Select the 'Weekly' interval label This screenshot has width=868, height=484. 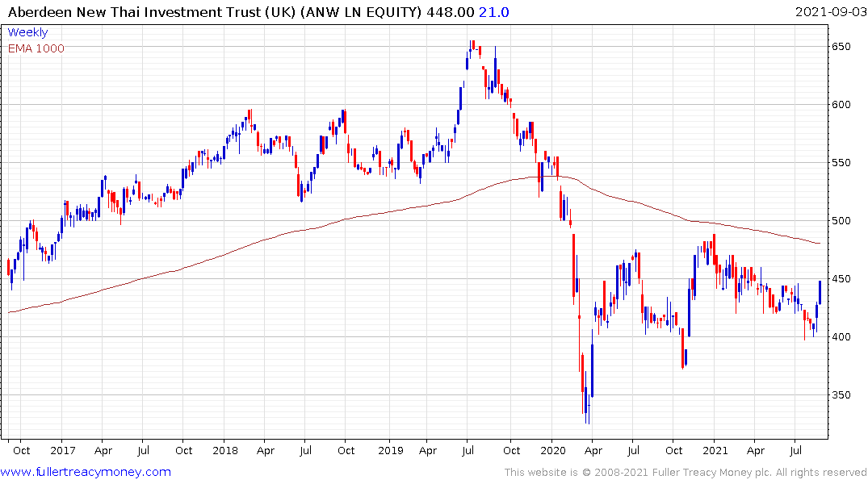[x=27, y=32]
